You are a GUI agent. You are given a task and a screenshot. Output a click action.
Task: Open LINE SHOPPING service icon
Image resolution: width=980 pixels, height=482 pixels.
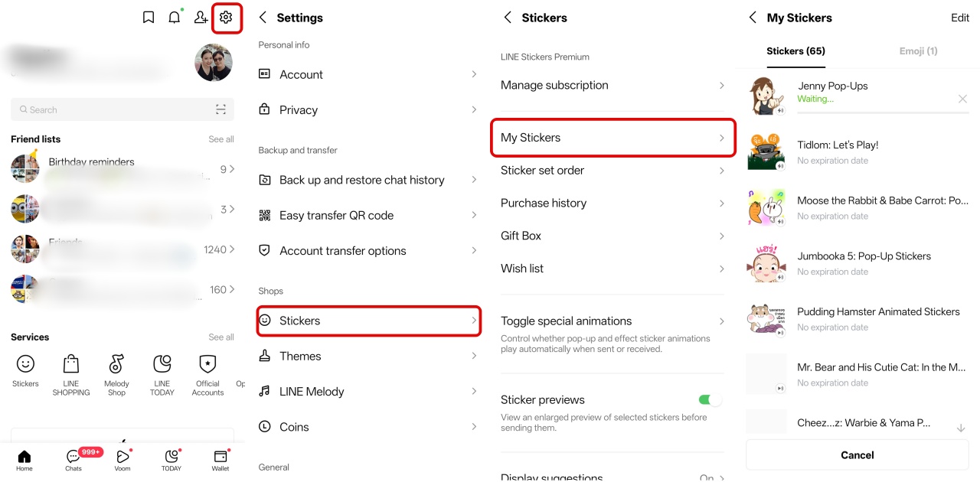[70, 375]
